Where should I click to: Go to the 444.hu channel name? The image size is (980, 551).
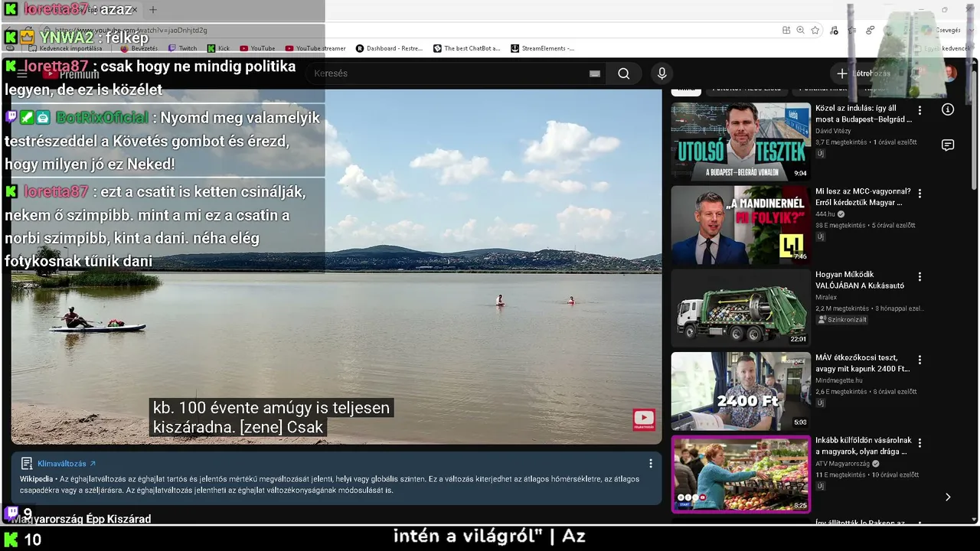825,214
